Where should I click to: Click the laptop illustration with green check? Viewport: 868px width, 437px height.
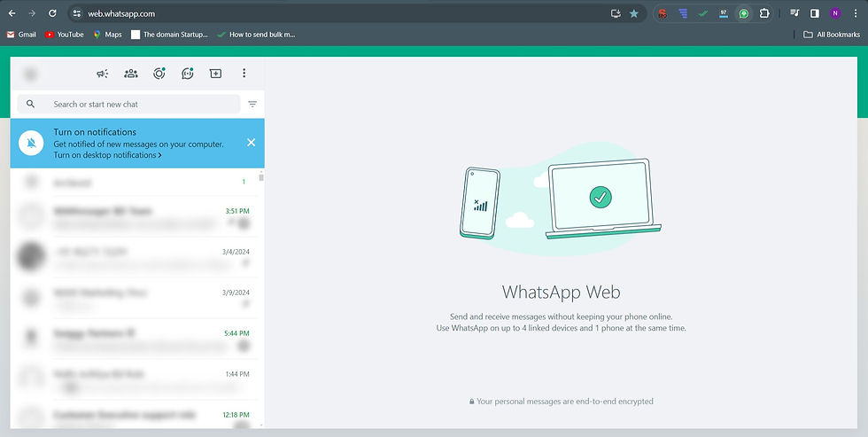point(603,199)
